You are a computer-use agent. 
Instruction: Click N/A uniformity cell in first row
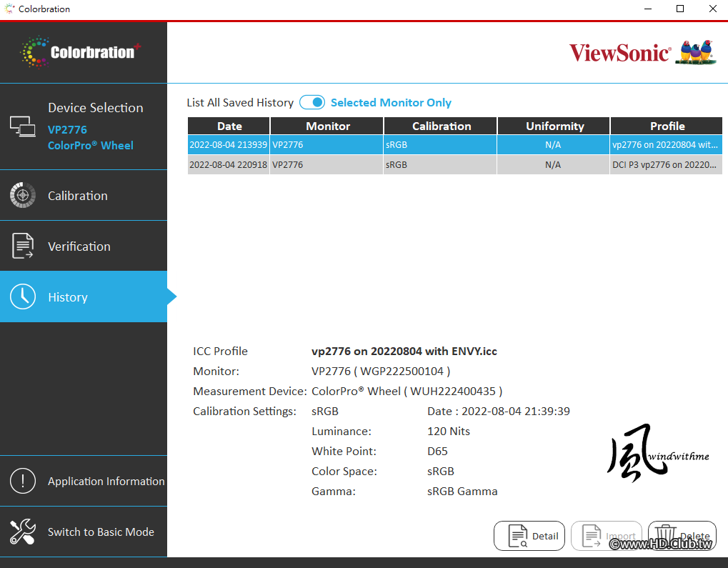coord(554,144)
